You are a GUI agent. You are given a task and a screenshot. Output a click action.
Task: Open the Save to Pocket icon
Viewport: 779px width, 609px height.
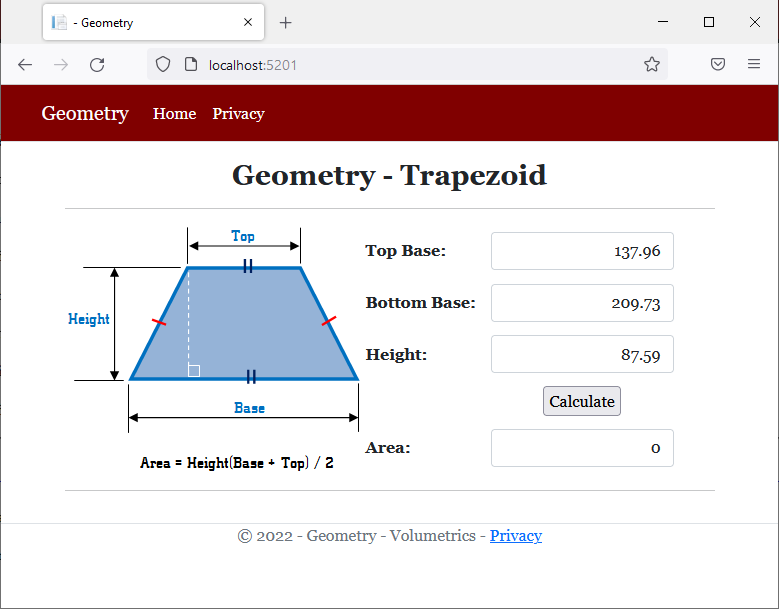[x=717, y=64]
